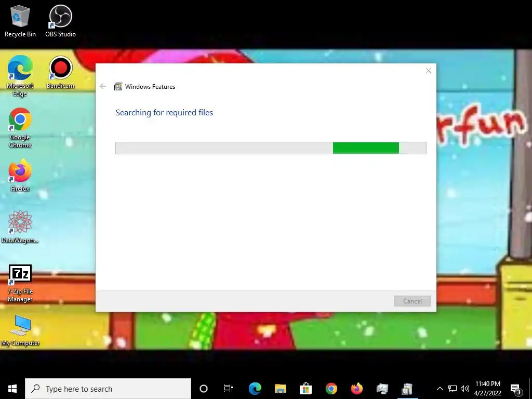
Task: Click the Cancel button in Windows Features
Action: (412, 301)
